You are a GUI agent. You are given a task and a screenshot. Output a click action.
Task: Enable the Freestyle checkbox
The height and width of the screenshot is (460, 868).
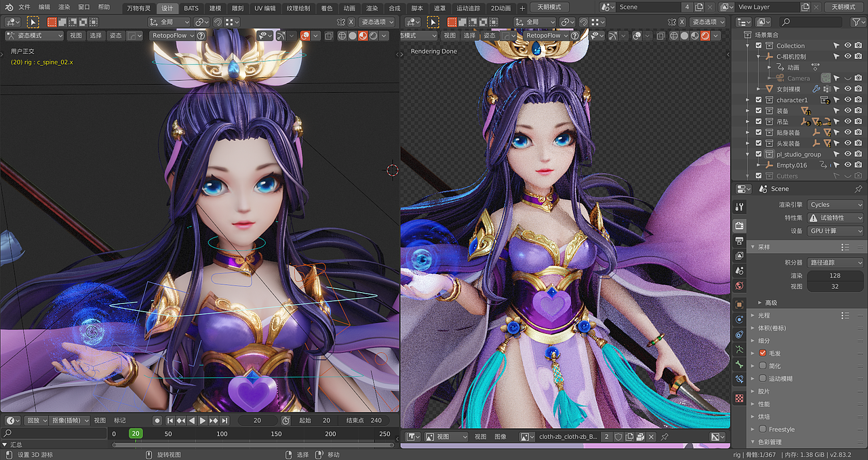pyautogui.click(x=763, y=429)
